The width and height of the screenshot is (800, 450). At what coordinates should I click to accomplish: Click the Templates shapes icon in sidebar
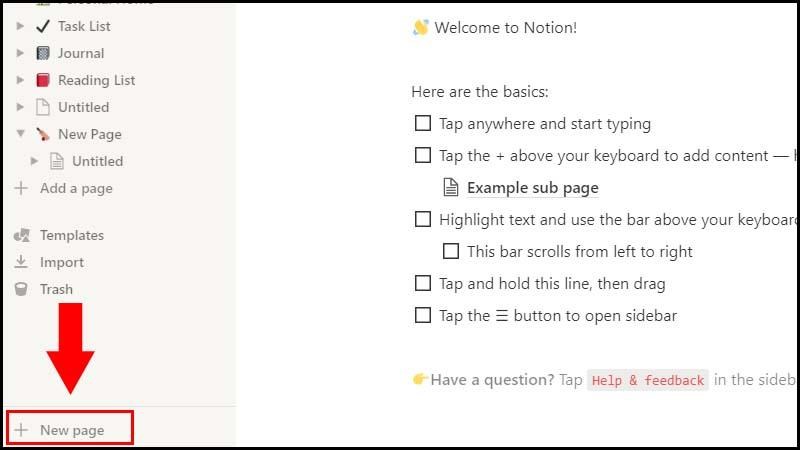21,235
